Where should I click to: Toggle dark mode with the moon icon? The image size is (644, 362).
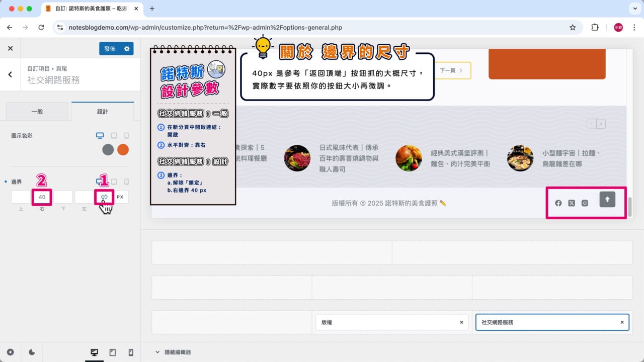pyautogui.click(x=31, y=352)
